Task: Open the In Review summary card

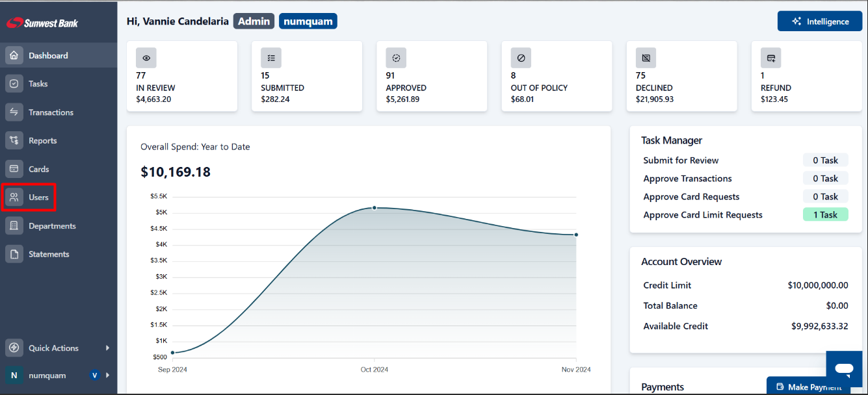Action: point(182,76)
